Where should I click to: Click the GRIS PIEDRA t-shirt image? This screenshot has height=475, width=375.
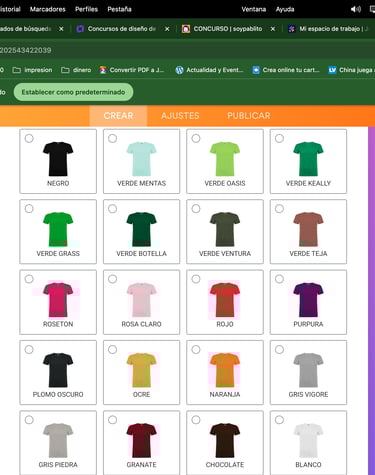pyautogui.click(x=58, y=440)
